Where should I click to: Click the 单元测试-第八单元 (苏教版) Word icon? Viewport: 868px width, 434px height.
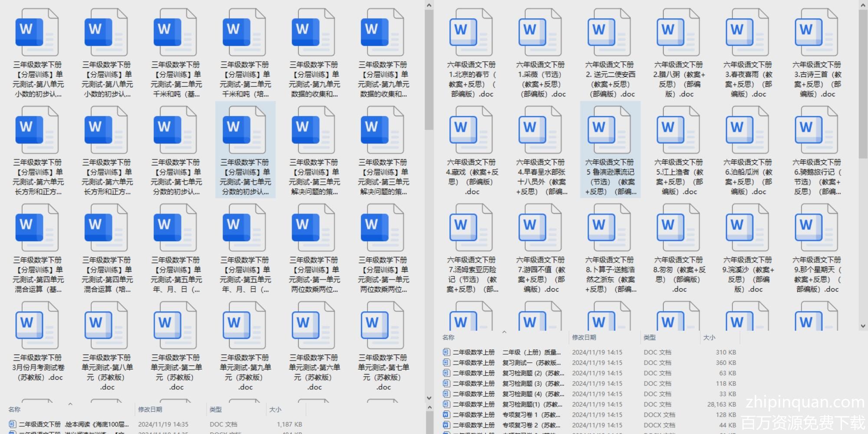(x=106, y=325)
